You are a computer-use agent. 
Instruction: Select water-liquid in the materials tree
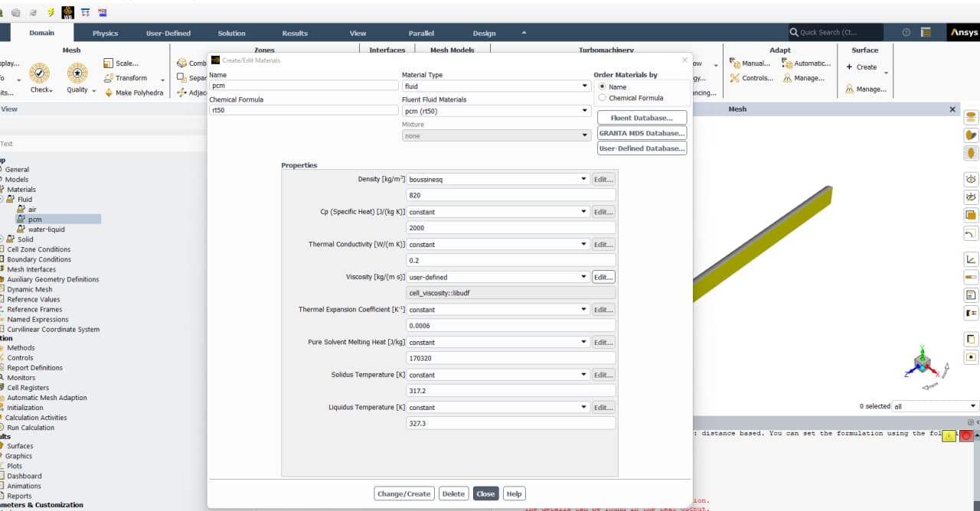tap(46, 229)
